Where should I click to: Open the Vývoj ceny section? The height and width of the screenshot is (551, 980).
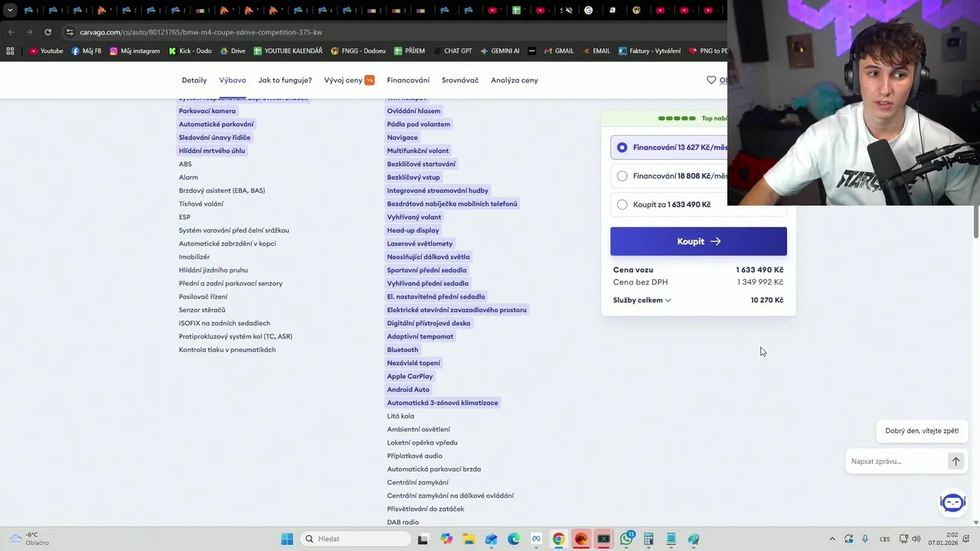coord(349,80)
